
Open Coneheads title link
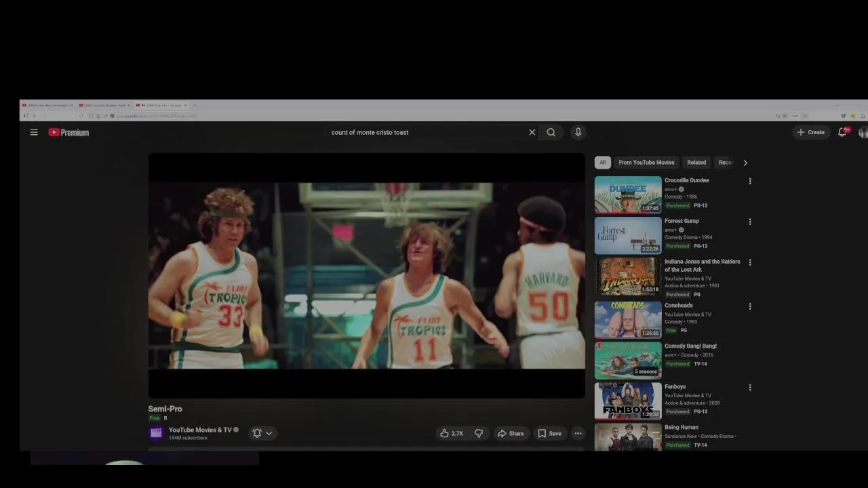[x=679, y=306]
